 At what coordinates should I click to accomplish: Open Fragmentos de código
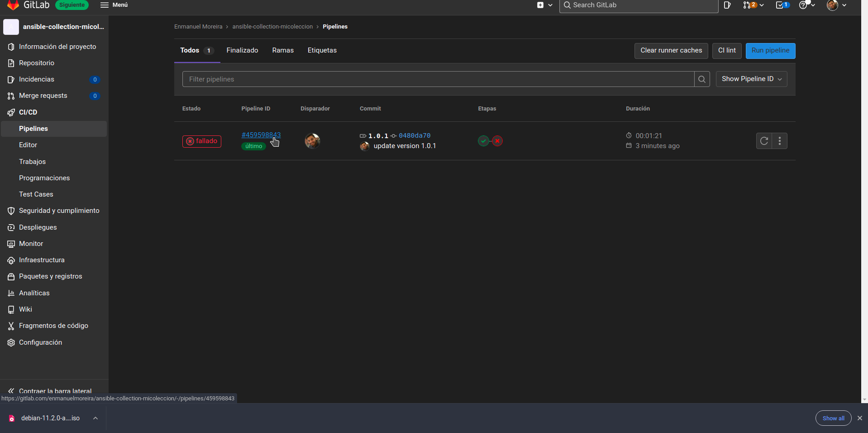click(54, 326)
